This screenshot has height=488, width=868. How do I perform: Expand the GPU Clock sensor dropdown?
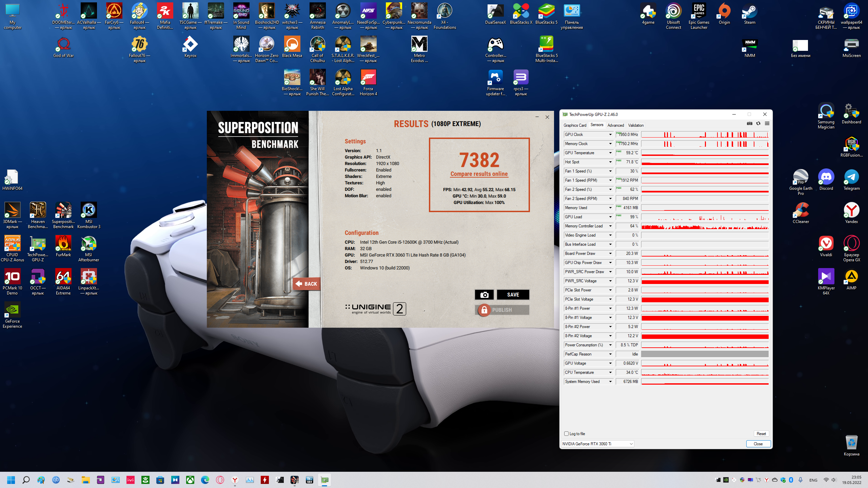610,135
